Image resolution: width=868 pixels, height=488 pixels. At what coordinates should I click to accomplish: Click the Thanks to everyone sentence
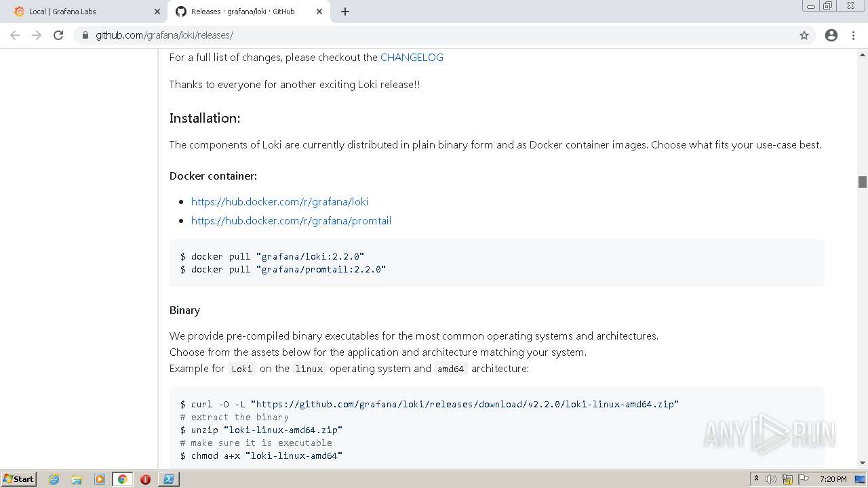pyautogui.click(x=295, y=85)
